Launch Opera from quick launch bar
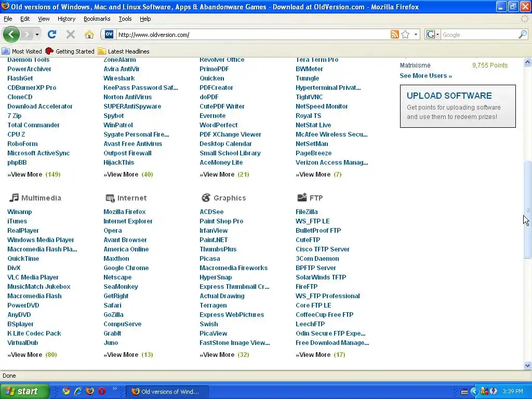This screenshot has width=532, height=399. point(102,391)
